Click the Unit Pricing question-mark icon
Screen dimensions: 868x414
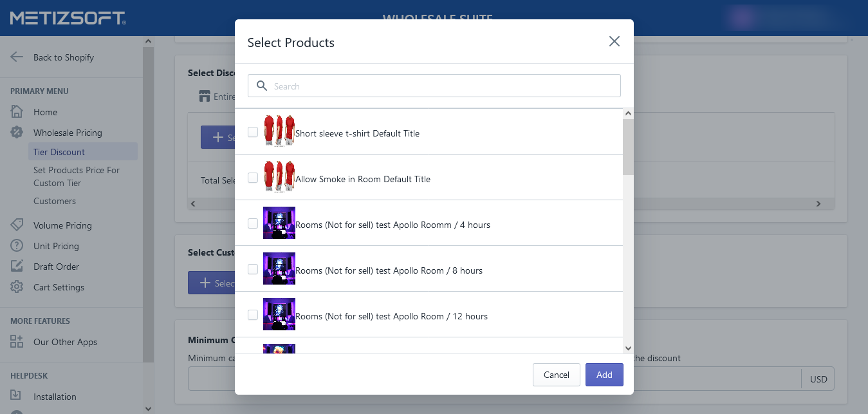point(17,246)
